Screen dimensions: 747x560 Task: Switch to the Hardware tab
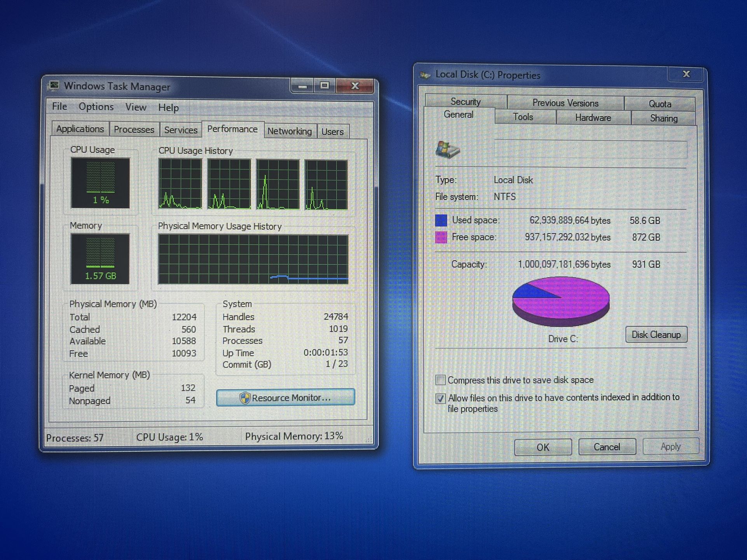pos(593,117)
